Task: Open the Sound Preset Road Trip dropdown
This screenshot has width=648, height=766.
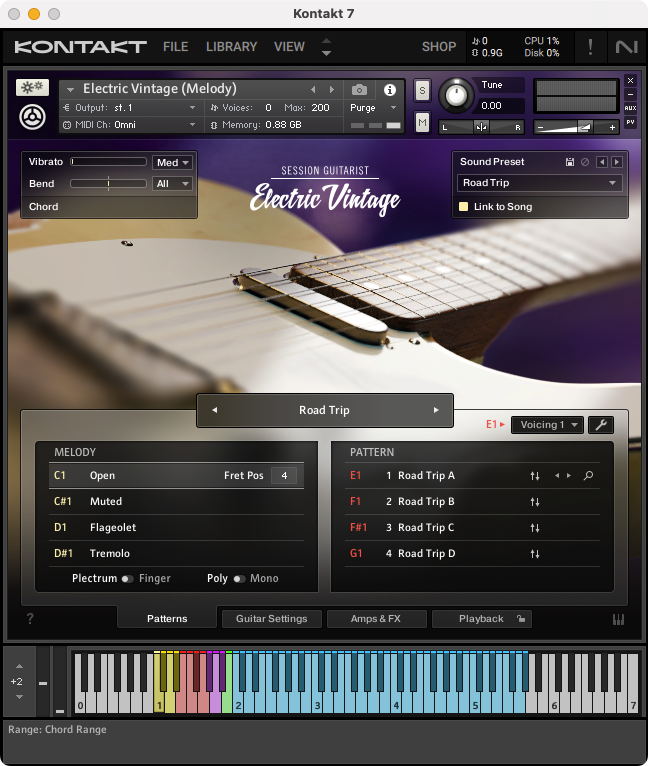Action: point(540,183)
